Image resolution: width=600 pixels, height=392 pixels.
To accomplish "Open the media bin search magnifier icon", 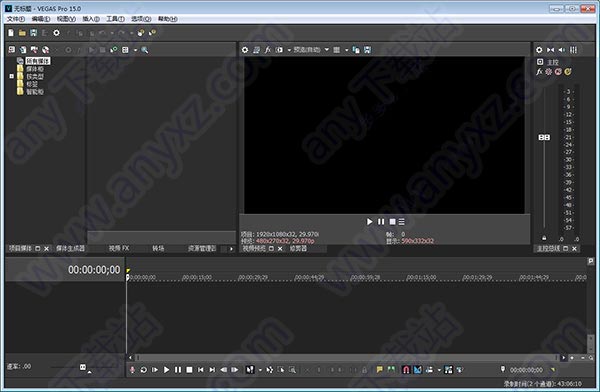I will (145, 50).
